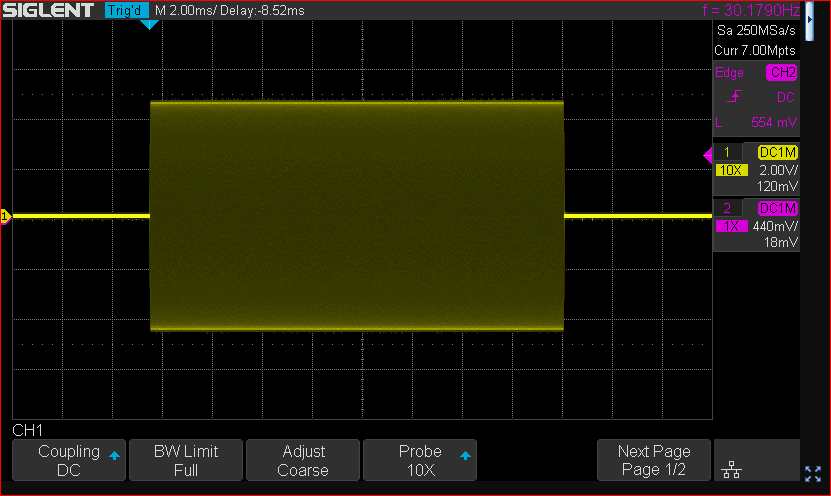Click the Edge trigger type label

(729, 73)
